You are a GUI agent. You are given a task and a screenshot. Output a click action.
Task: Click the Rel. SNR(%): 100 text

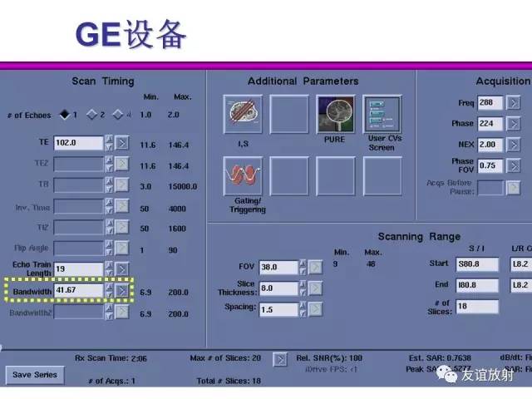click(329, 358)
